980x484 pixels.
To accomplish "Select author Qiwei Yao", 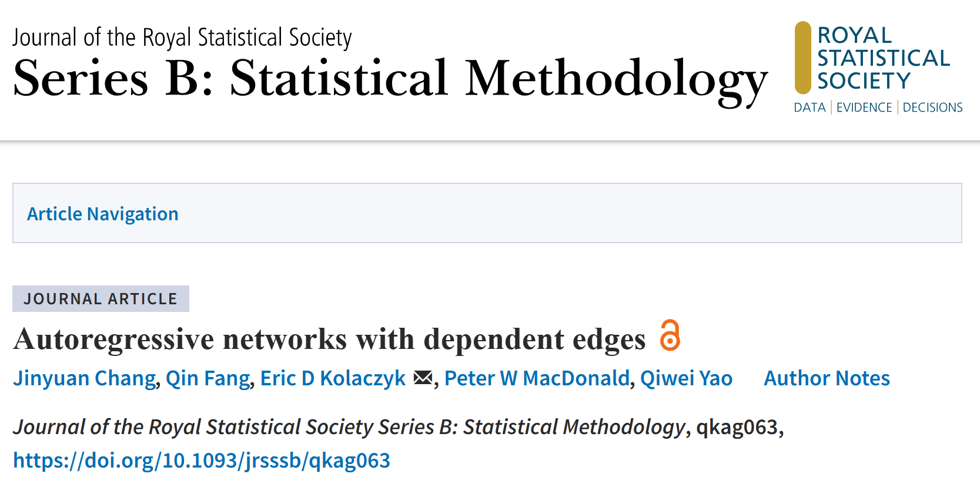I will coord(686,378).
